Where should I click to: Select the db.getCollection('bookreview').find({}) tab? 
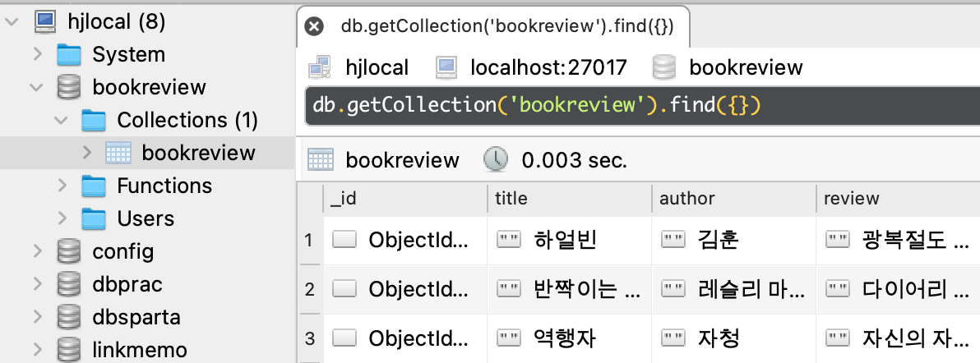[x=494, y=26]
